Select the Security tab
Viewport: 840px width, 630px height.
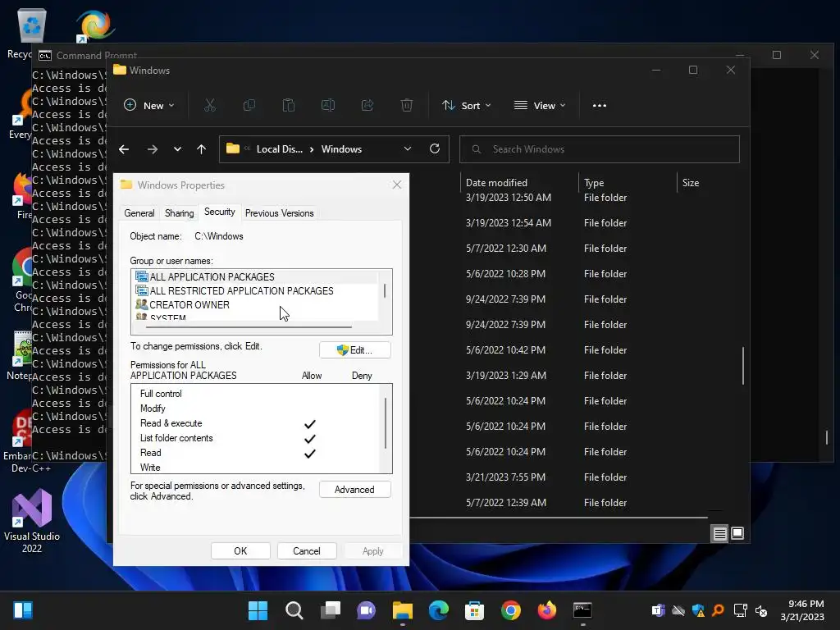tap(220, 212)
